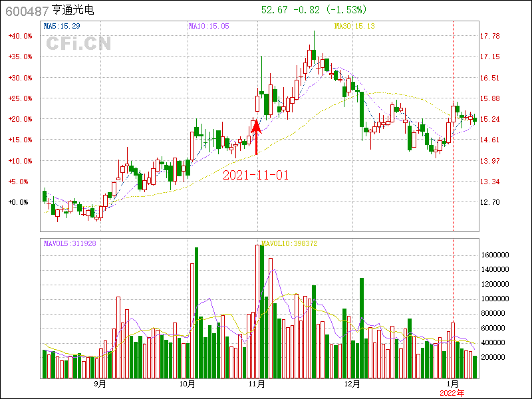Click the tallest green volume bar in early October

point(196,313)
